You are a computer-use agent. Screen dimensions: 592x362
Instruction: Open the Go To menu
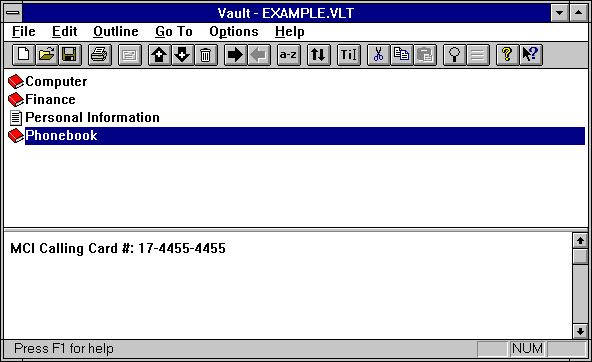(x=174, y=31)
